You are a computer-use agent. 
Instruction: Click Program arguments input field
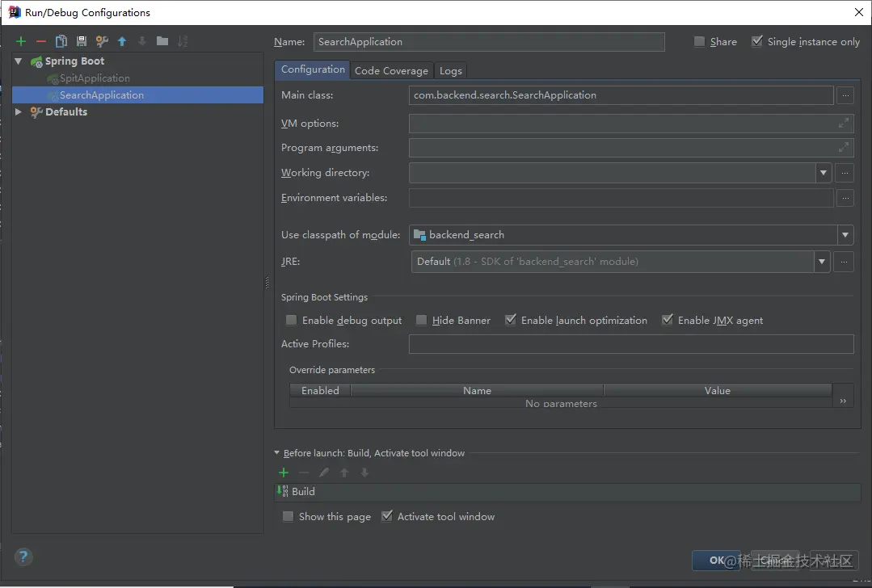(631, 148)
